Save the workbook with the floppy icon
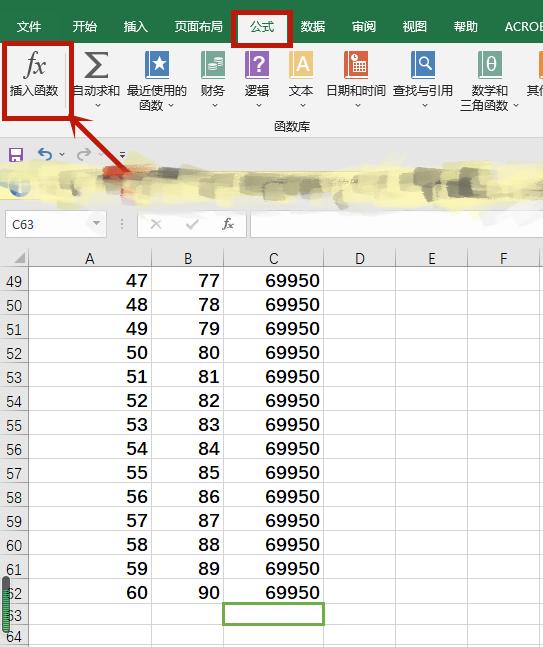This screenshot has width=543, height=647. point(16,155)
